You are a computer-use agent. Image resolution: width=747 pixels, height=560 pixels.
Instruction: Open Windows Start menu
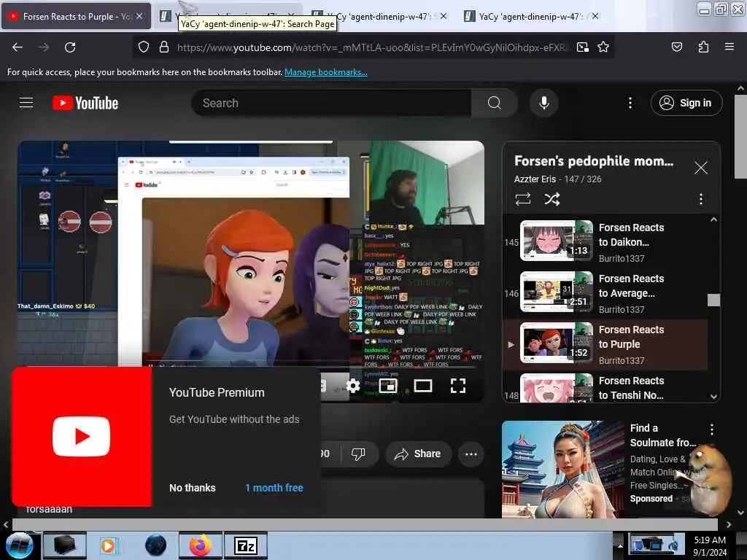point(20,545)
